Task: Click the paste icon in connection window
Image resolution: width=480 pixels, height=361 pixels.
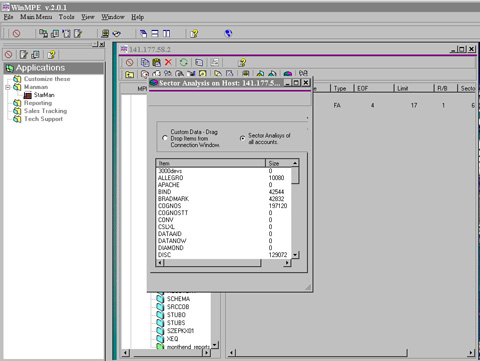Action: 156,62
